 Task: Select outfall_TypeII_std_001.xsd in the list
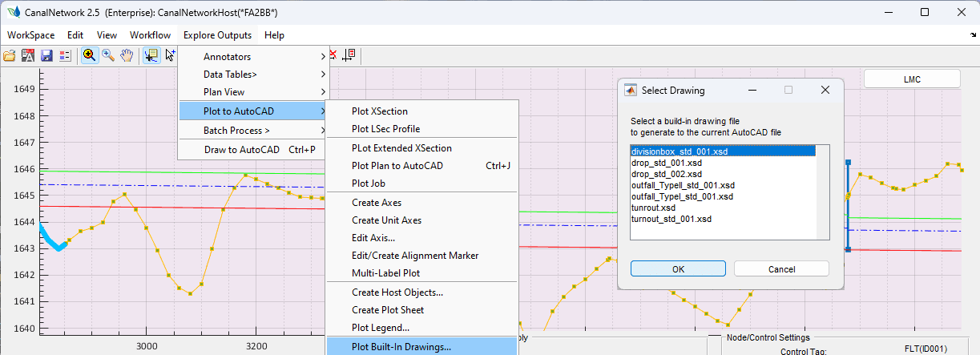coord(723,184)
